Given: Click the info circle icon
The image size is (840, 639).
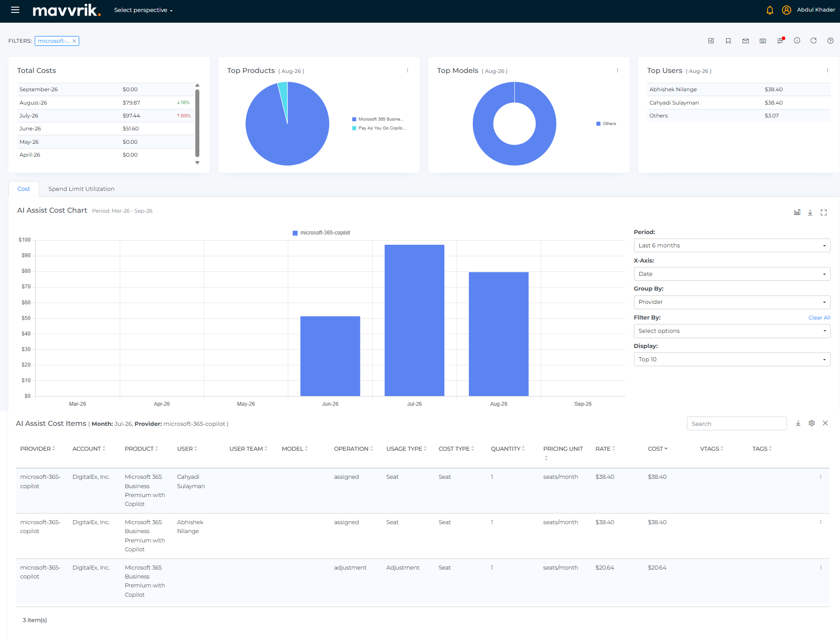Looking at the screenshot, I should click(x=797, y=40).
